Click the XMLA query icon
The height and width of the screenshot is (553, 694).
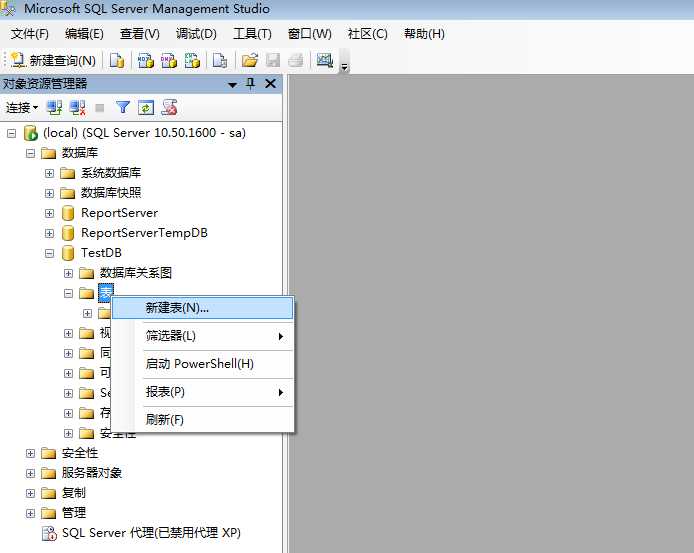(x=192, y=60)
